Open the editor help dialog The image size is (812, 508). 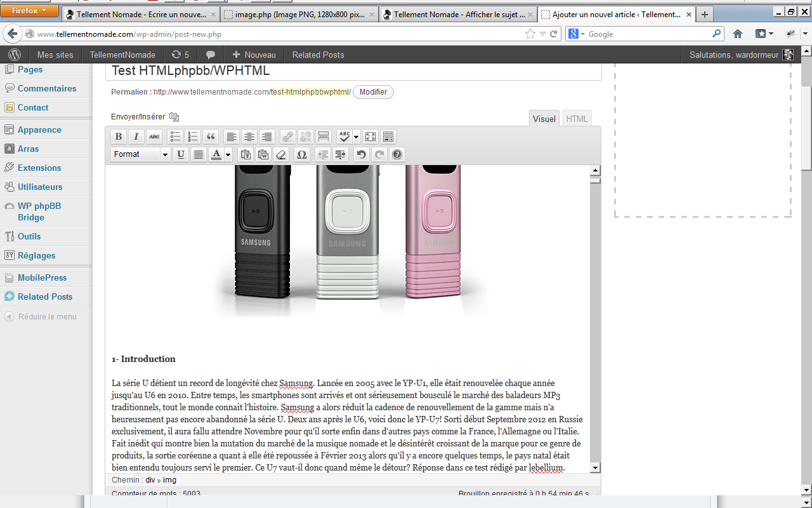(397, 154)
